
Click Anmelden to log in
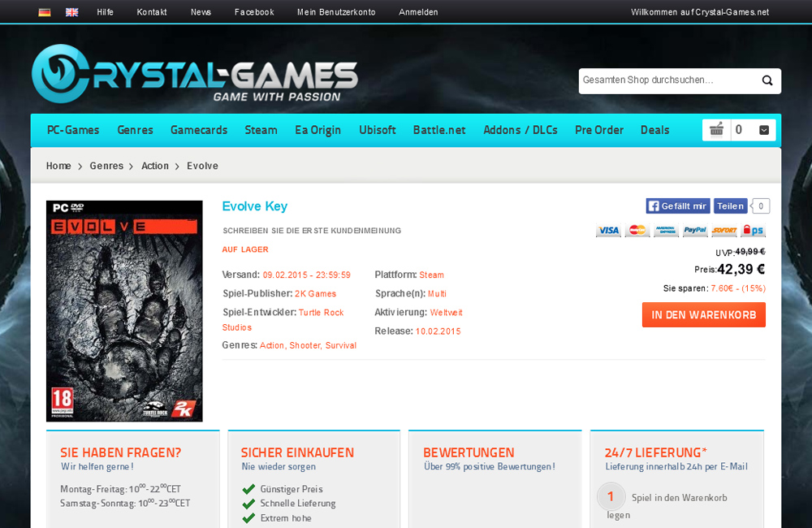point(418,12)
